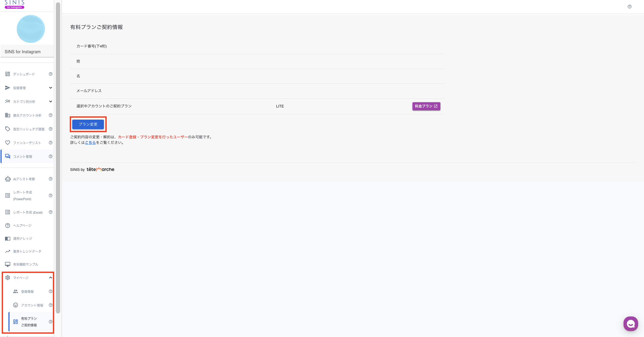Click the blue プラン変更 button
Image resolution: width=644 pixels, height=337 pixels.
tap(88, 124)
